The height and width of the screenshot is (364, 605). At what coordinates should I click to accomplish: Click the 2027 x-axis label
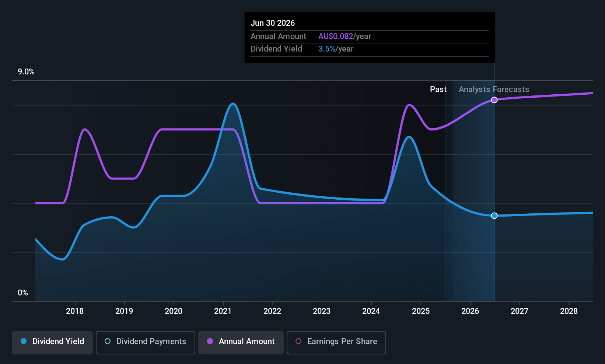(x=520, y=311)
